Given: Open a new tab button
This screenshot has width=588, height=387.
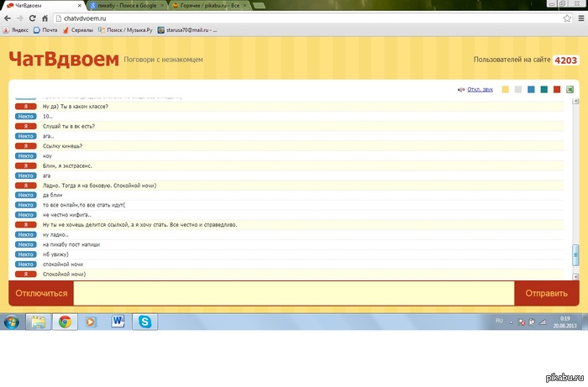Looking at the screenshot, I should pyautogui.click(x=259, y=6).
